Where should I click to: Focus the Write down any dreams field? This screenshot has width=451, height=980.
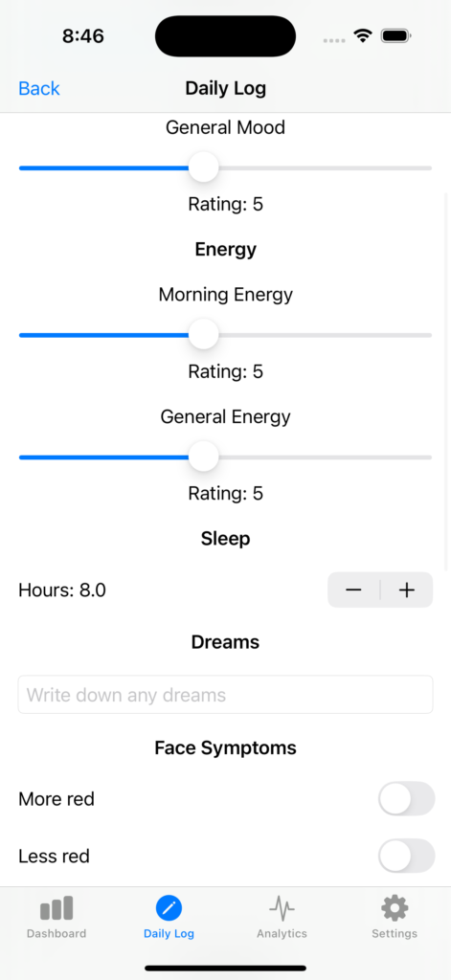coord(225,695)
